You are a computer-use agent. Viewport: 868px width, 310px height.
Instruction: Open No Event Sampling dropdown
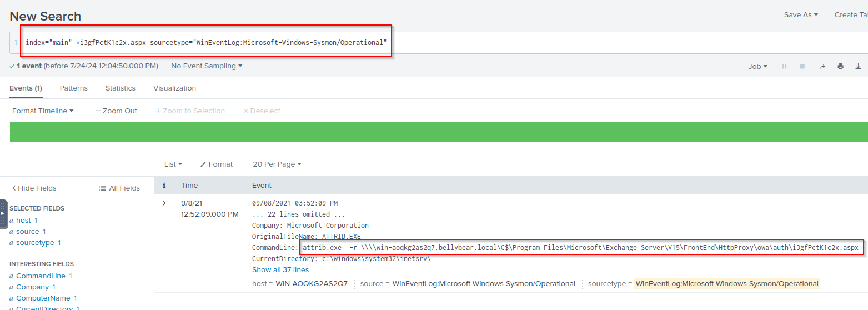click(207, 66)
